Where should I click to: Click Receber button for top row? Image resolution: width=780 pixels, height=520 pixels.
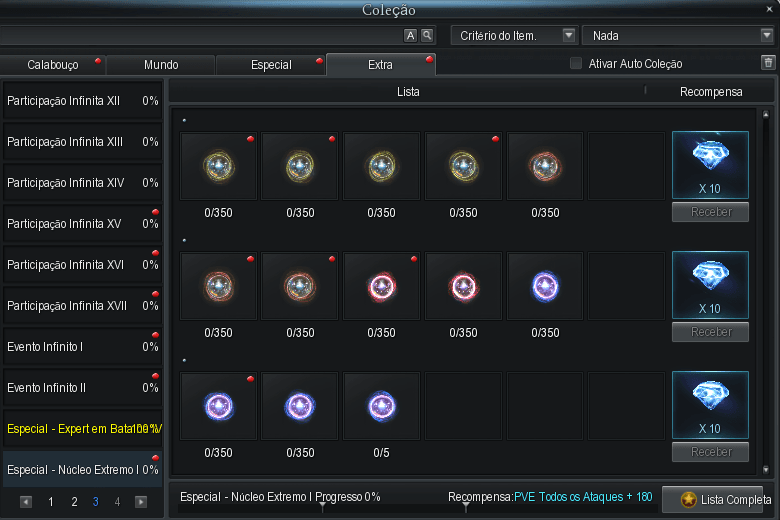(710, 212)
